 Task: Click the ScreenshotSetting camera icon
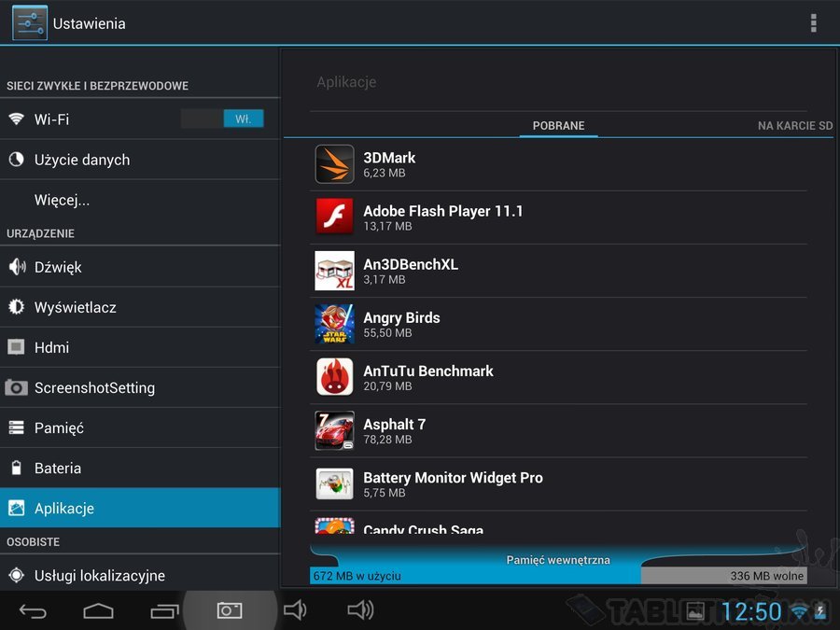pos(16,387)
